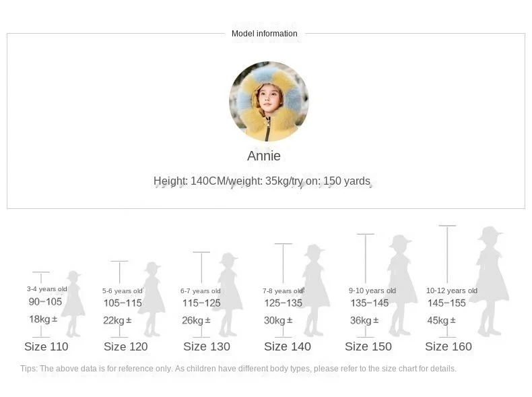
Task: Select the Size 150 label
Action: click(368, 346)
